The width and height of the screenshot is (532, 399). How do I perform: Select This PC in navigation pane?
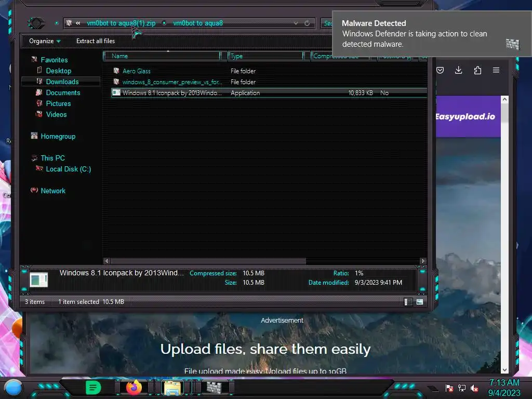coord(52,158)
